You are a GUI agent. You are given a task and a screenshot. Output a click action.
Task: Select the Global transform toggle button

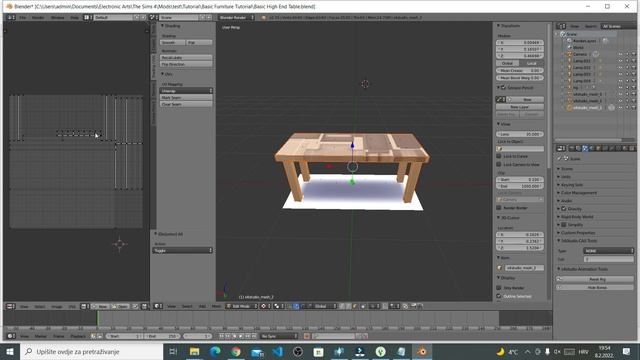click(507, 63)
